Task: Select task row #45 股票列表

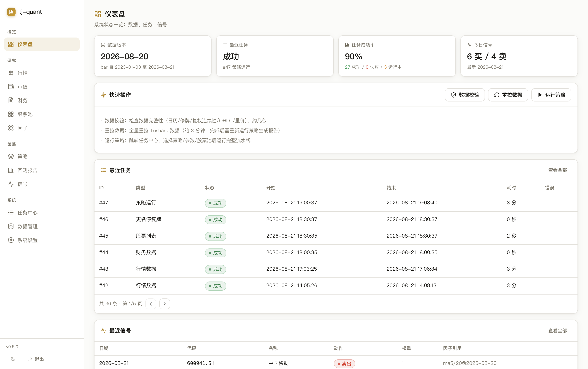Action: tap(336, 236)
